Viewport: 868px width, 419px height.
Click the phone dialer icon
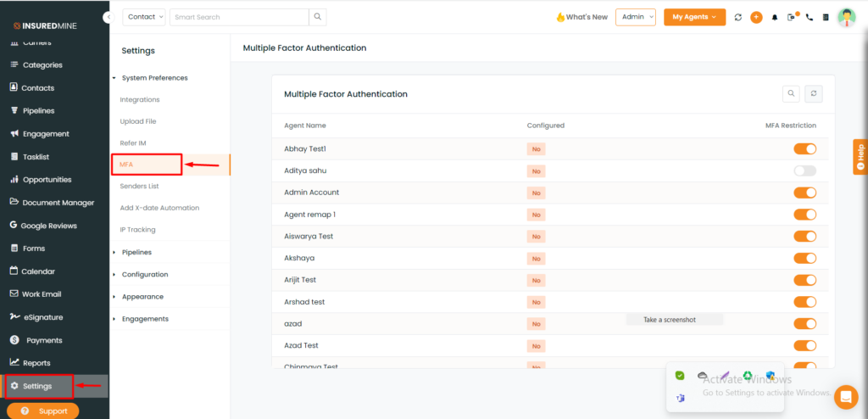click(810, 17)
